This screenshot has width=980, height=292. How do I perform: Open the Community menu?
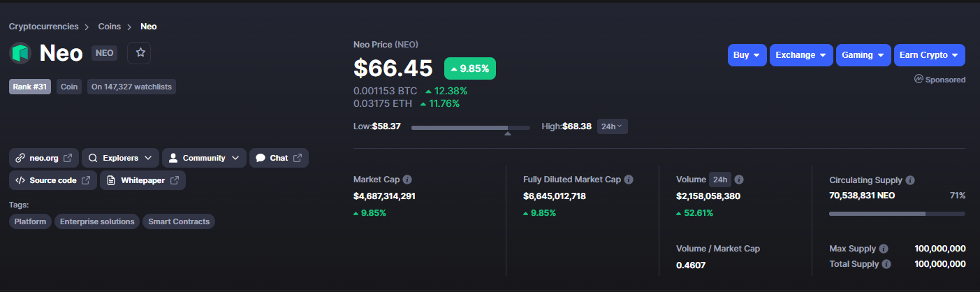(x=204, y=158)
